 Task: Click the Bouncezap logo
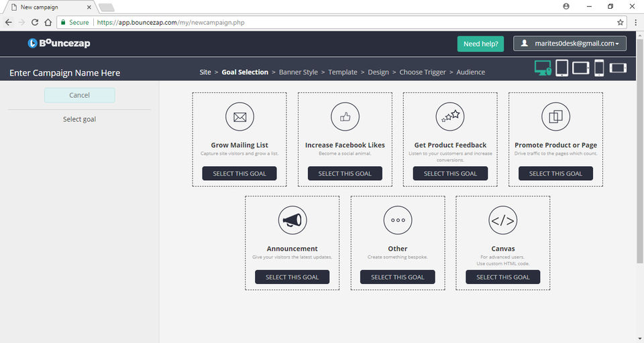click(59, 43)
